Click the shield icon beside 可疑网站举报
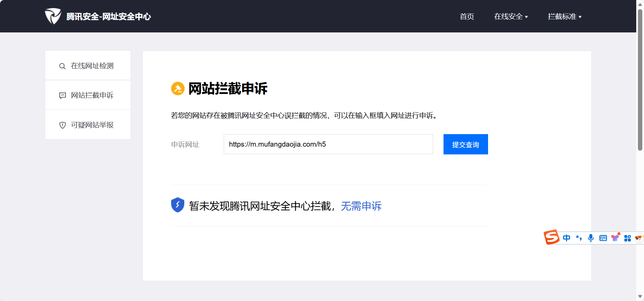The image size is (644, 301). point(62,125)
